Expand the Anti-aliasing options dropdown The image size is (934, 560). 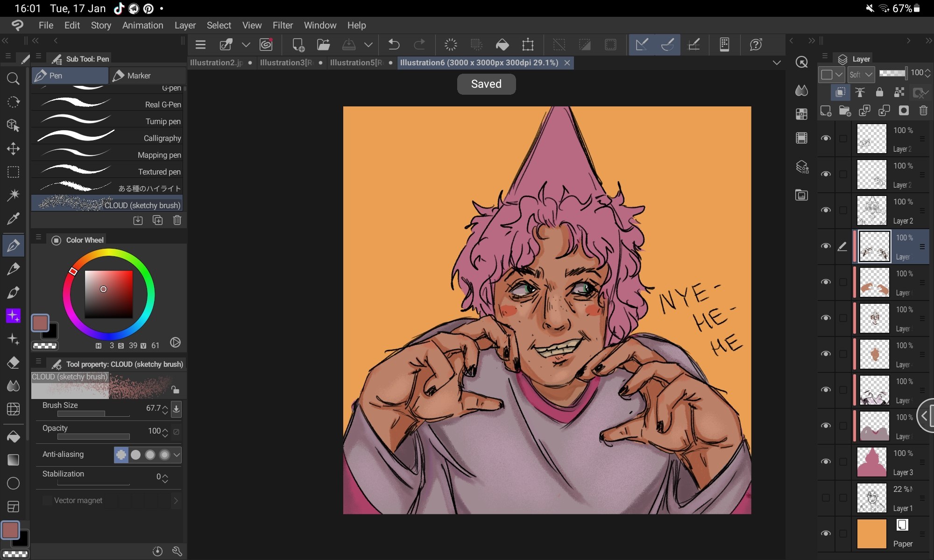point(177,455)
